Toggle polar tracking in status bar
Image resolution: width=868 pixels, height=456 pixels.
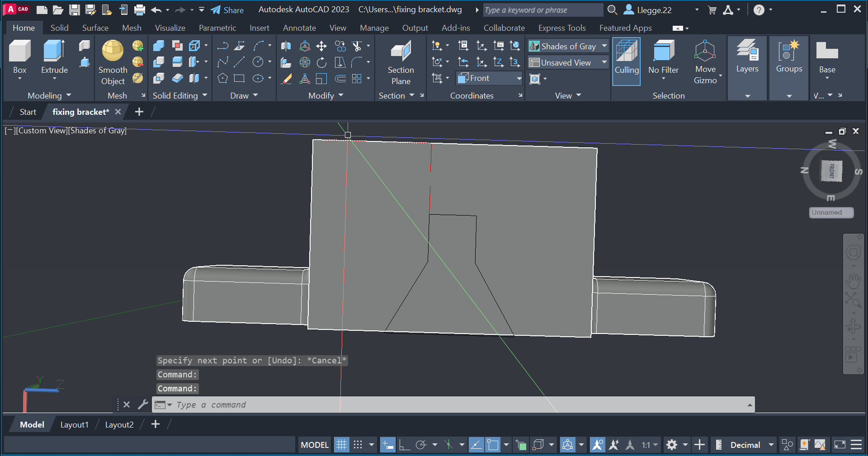(421, 445)
